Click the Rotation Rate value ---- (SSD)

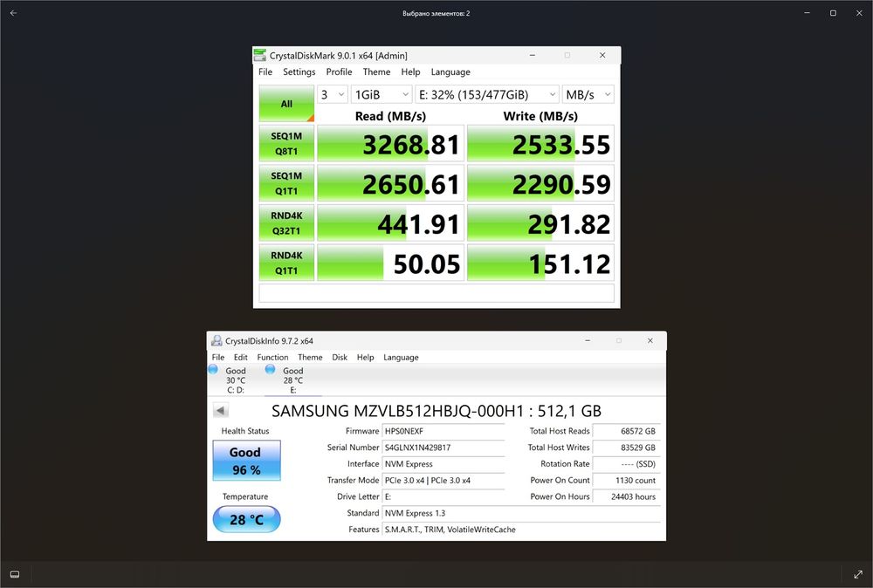(x=626, y=464)
